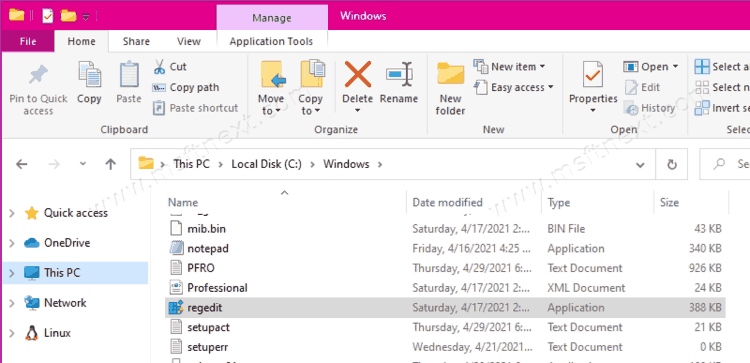Click the Paste shortcut icon
This screenshot has height=363, width=750.
pyautogui.click(x=159, y=108)
